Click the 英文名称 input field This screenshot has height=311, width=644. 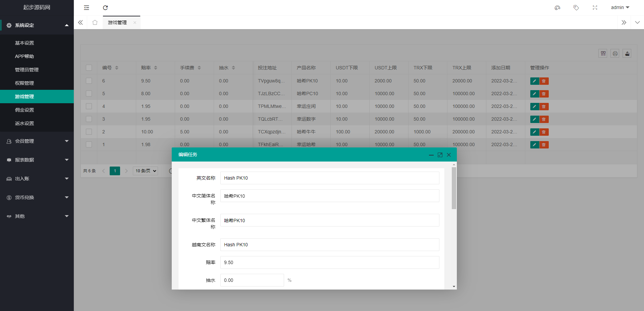click(x=329, y=178)
